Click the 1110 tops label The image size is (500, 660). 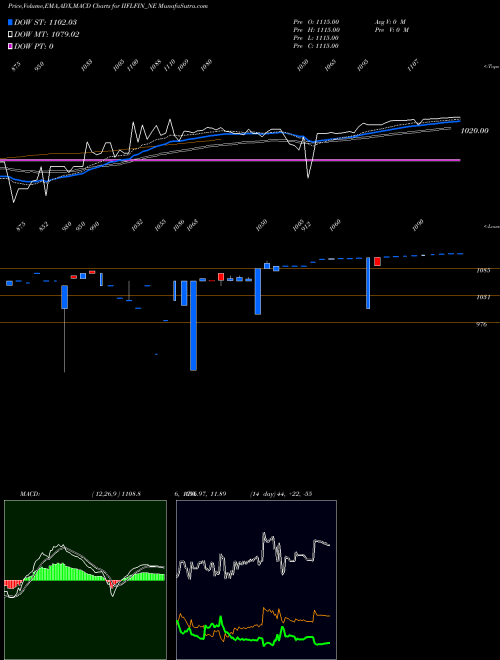169,65
